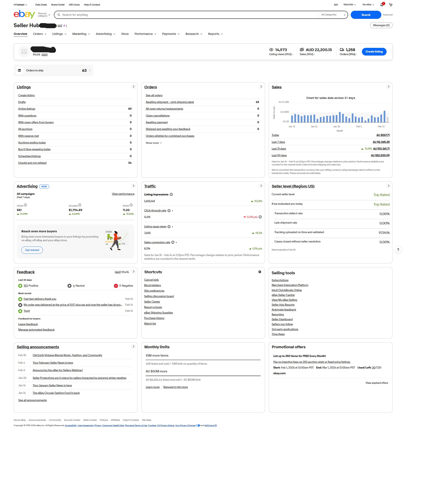The width and height of the screenshot is (448, 495).
Task: Open the All Categories dropdown
Action: coord(333,15)
